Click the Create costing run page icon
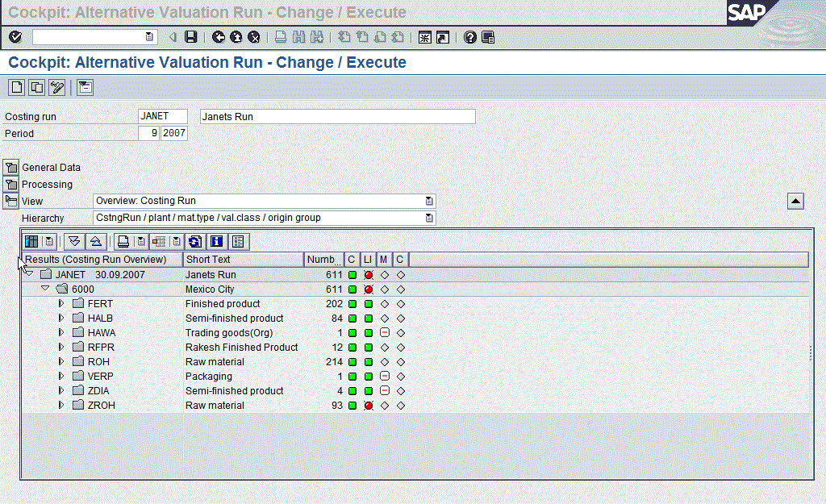The image size is (826, 504). point(16,88)
